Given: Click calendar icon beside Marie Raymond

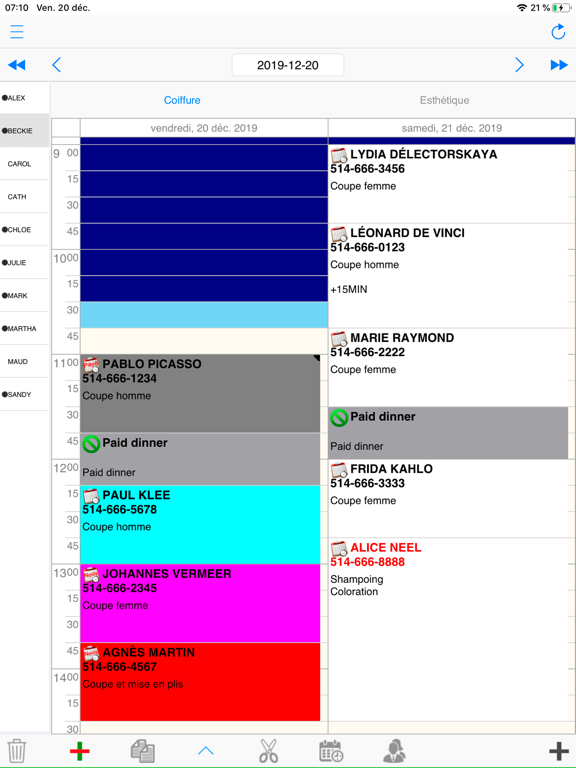Looking at the screenshot, I should (x=339, y=339).
